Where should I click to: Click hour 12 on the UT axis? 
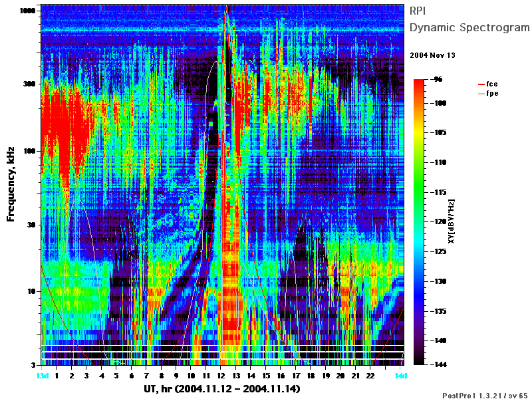pos(221,376)
